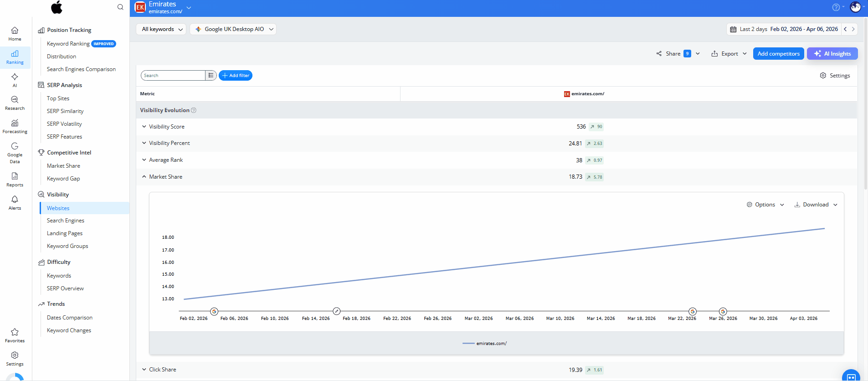Image resolution: width=868 pixels, height=381 pixels.
Task: Open Search Engines Comparison item
Action: [x=81, y=69]
